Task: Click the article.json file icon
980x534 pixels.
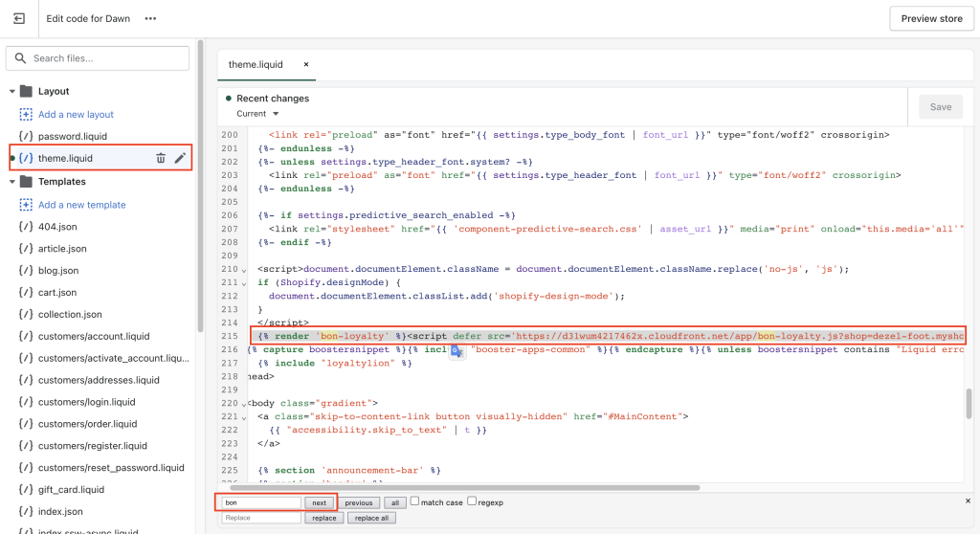Action: click(26, 248)
